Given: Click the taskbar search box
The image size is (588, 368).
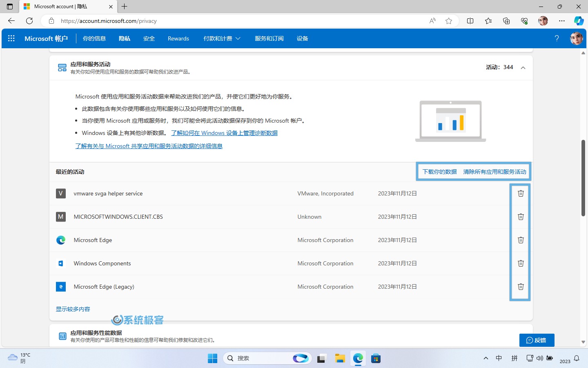Looking at the screenshot, I should pyautogui.click(x=267, y=359).
